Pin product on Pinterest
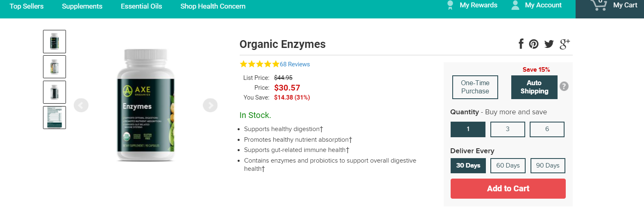 click(x=534, y=44)
